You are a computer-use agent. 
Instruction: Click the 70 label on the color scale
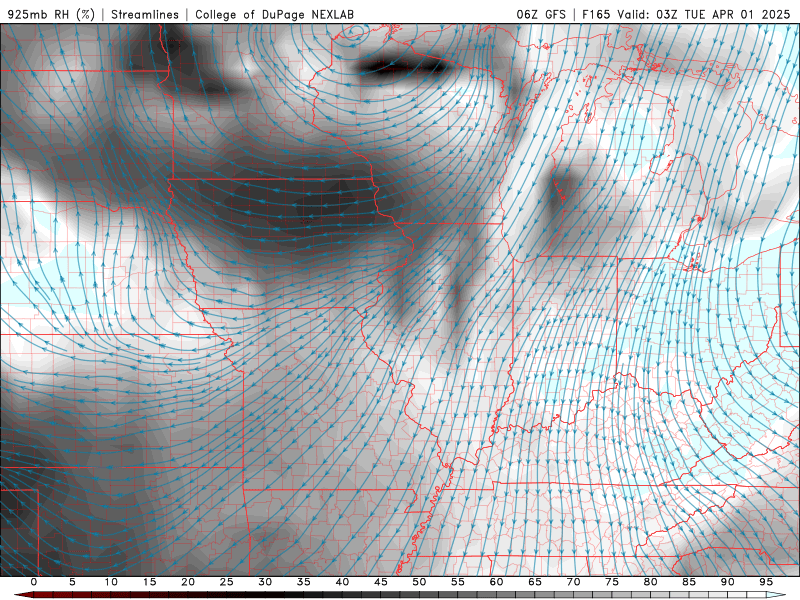(573, 582)
